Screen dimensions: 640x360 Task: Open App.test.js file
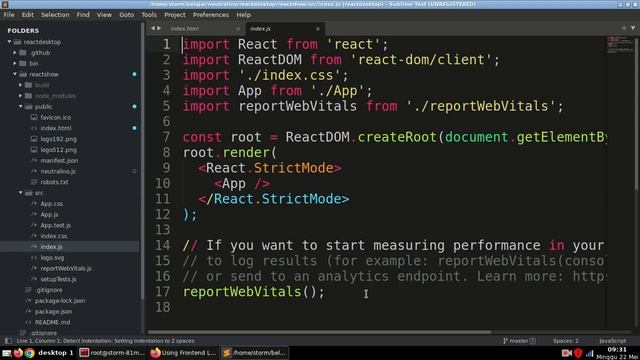coord(56,225)
